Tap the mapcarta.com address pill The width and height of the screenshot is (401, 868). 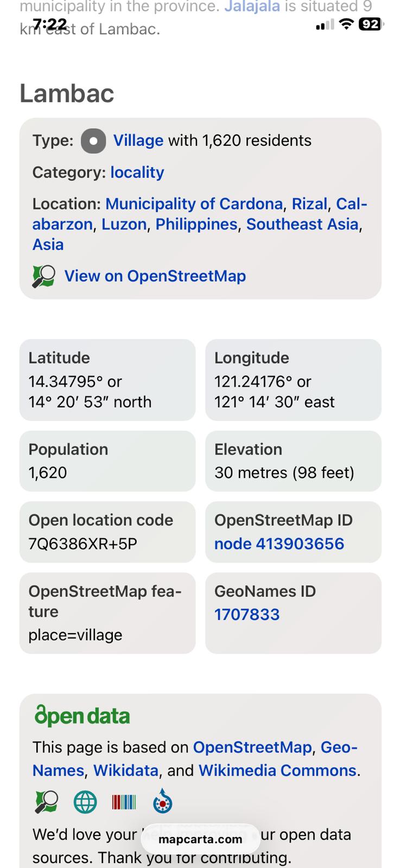point(200,839)
